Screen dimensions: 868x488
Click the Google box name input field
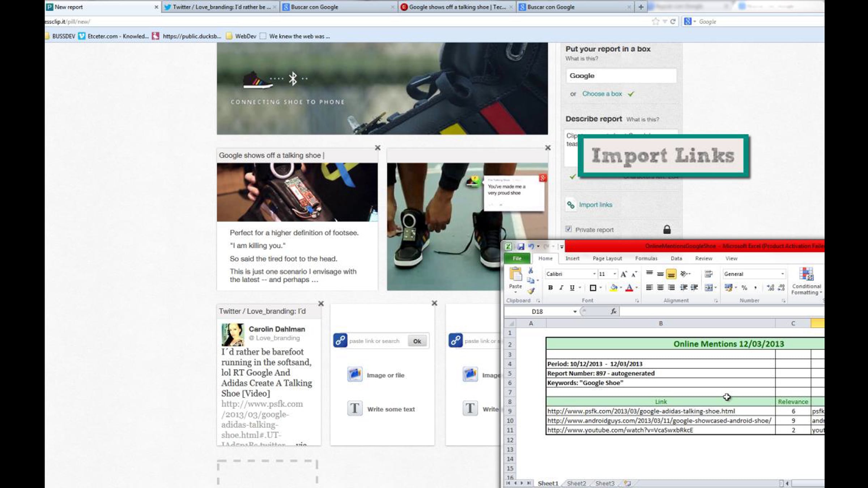click(621, 76)
